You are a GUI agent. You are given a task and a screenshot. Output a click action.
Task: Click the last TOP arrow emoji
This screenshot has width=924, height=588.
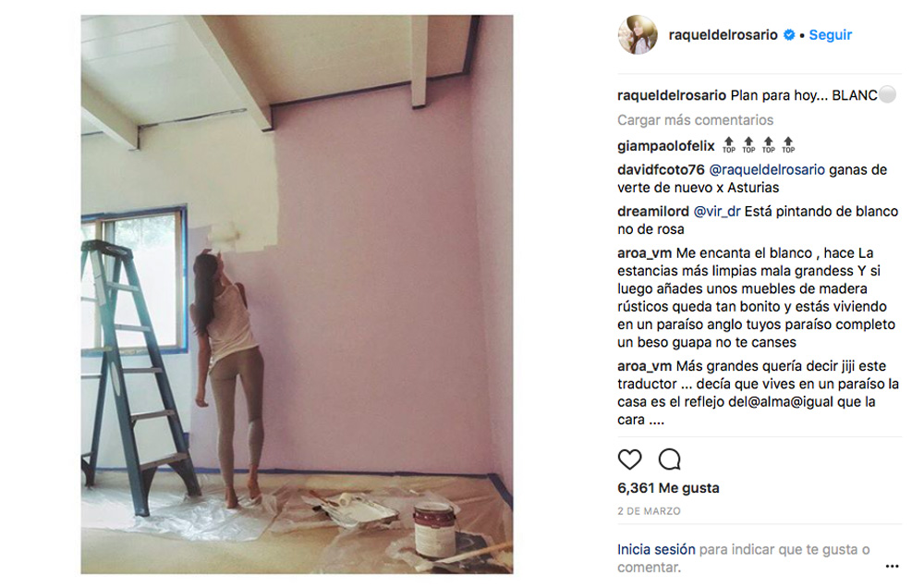pyautogui.click(x=788, y=145)
